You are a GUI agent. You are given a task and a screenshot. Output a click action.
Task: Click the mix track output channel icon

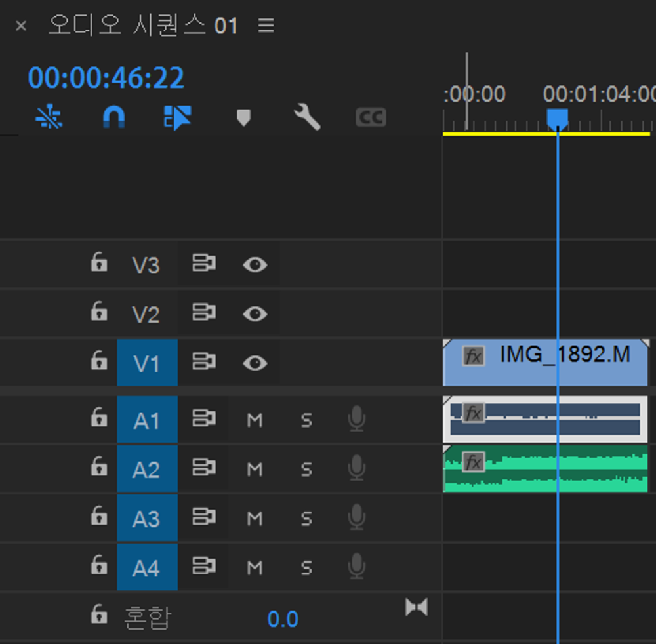pos(417,607)
